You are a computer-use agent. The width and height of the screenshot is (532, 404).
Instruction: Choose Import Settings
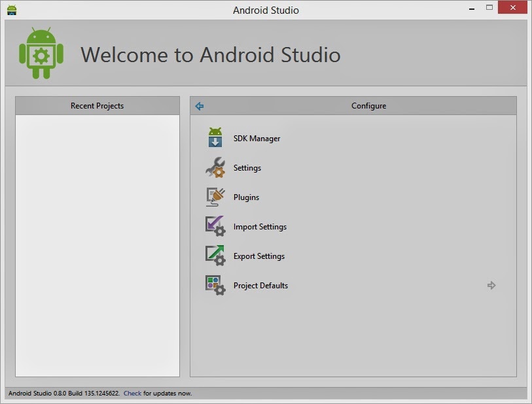point(260,227)
